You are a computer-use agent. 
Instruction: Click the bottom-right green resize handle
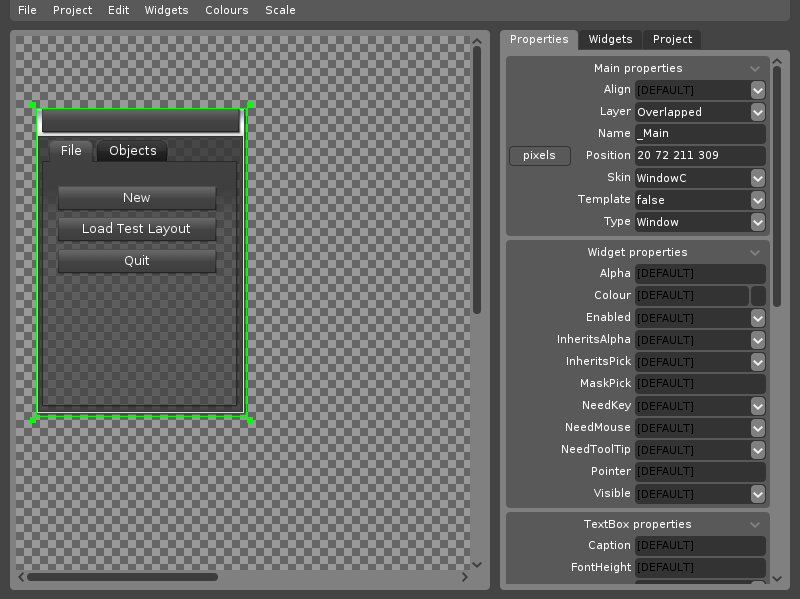coord(250,420)
